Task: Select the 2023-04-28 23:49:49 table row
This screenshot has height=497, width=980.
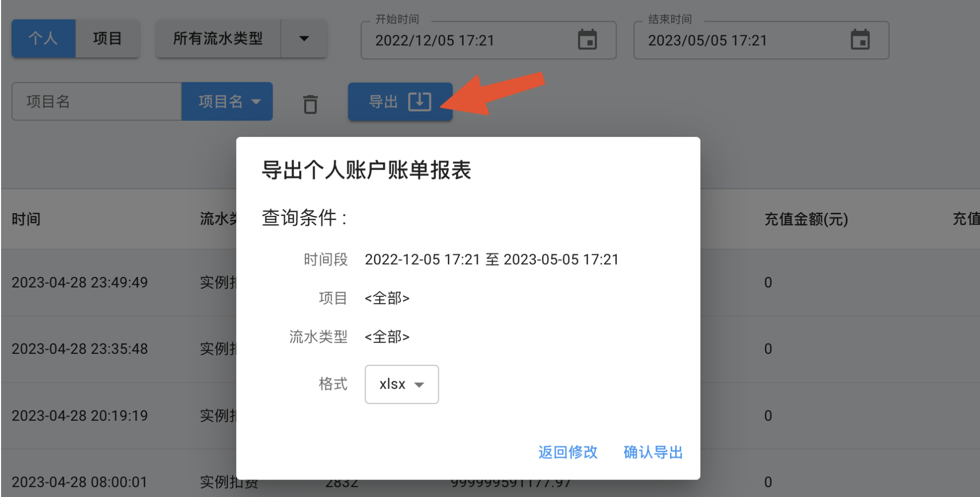Action: click(x=80, y=282)
